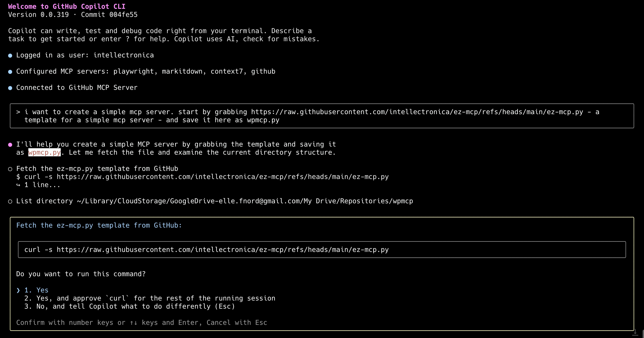644x338 pixels.
Task: Click the curl command box in the dialog
Action: point(321,250)
